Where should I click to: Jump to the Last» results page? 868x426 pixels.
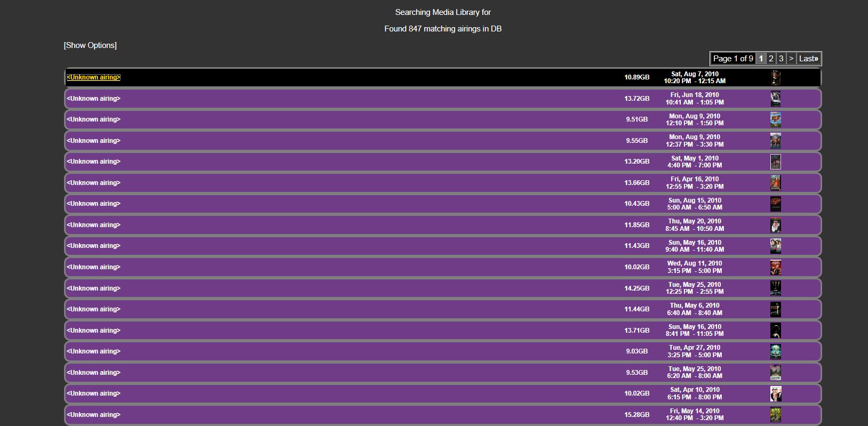808,59
